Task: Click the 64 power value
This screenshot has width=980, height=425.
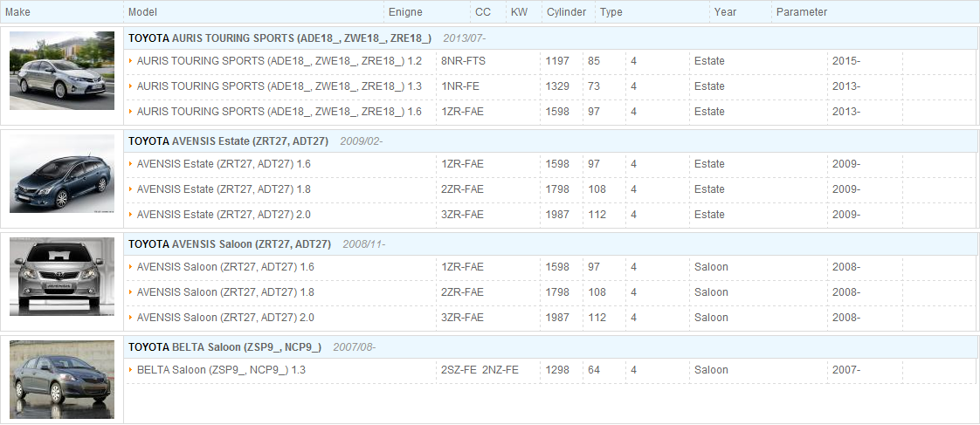Action: [594, 370]
